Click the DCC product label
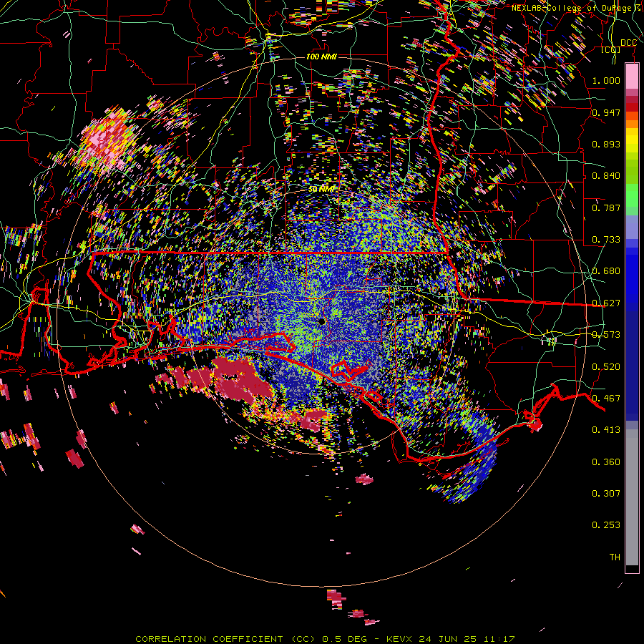Image resolution: width=644 pixels, height=644 pixels. click(628, 43)
